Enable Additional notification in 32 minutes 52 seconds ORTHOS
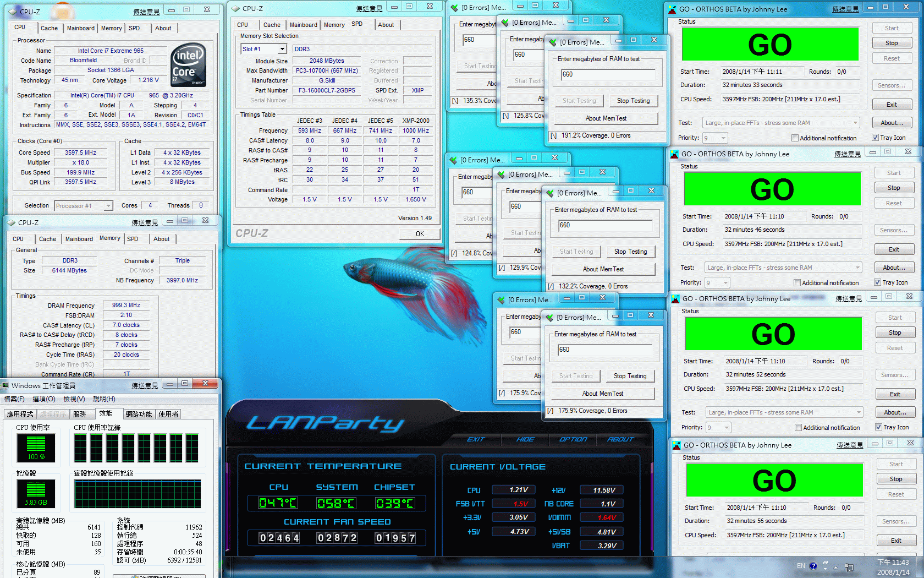The height and width of the screenshot is (578, 924). [x=798, y=428]
